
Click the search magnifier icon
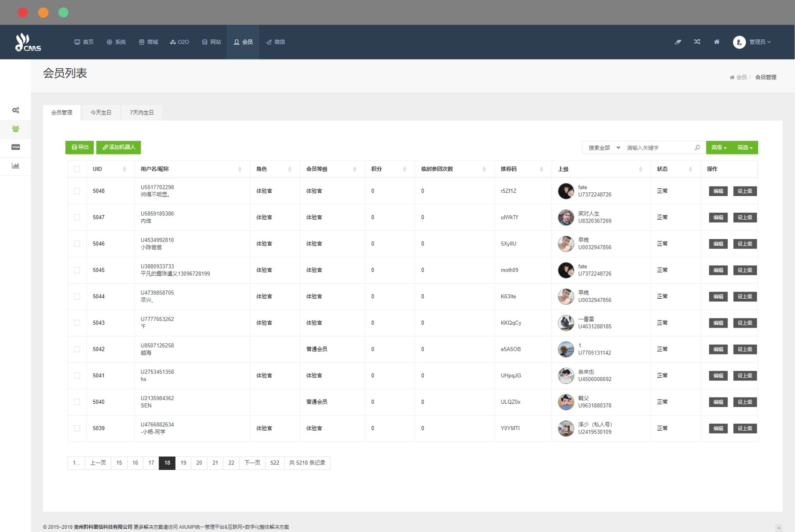[x=697, y=147]
